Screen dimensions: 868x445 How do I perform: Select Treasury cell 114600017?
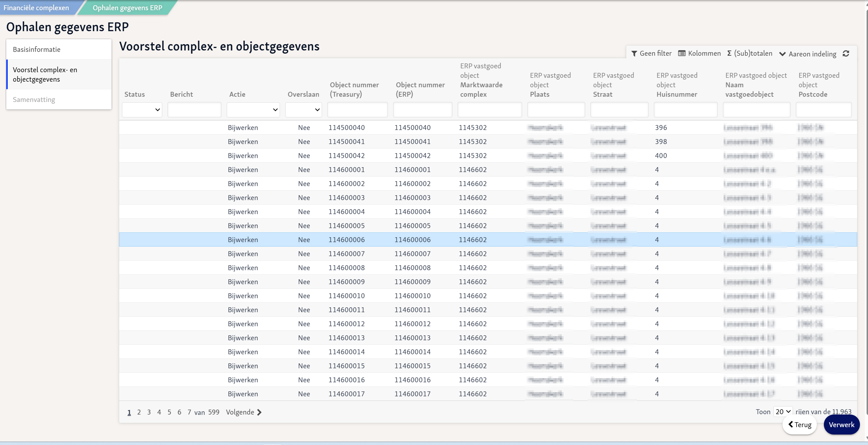347,394
